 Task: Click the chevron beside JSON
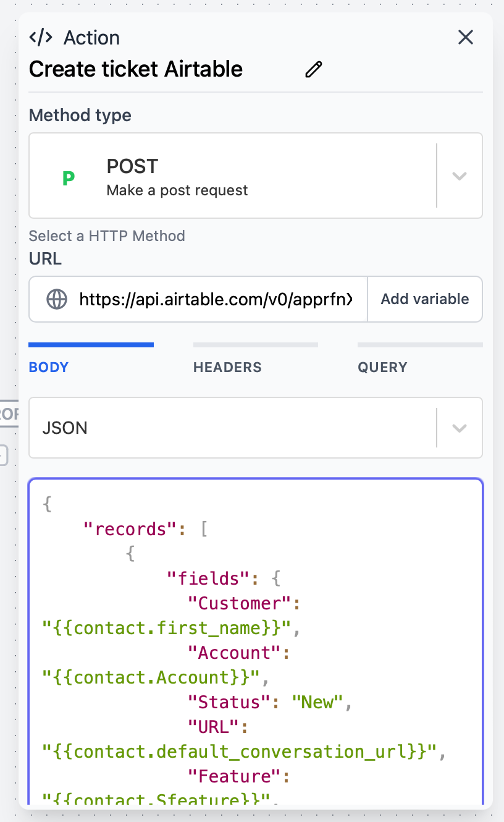pos(459,428)
